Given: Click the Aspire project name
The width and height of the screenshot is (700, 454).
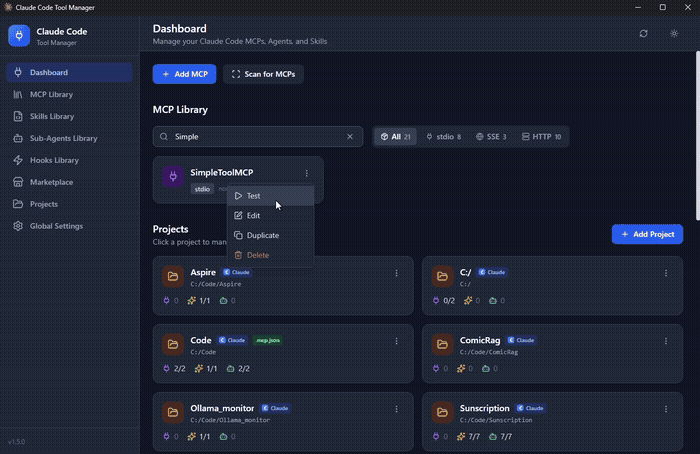Looking at the screenshot, I should coord(203,272).
